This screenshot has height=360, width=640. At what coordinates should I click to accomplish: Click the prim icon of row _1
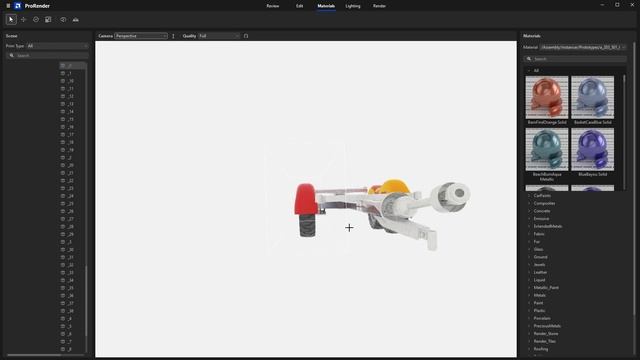[62, 73]
